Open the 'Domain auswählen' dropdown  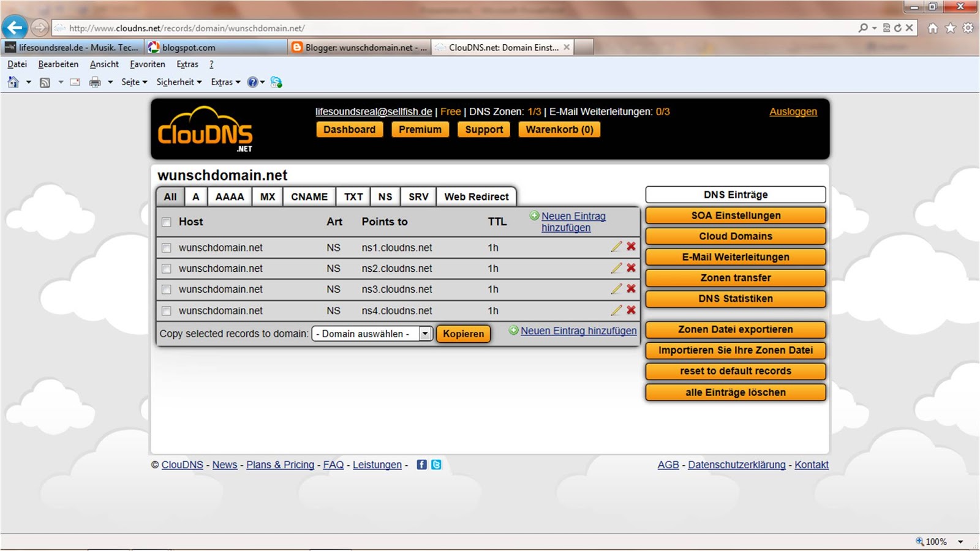coord(372,334)
